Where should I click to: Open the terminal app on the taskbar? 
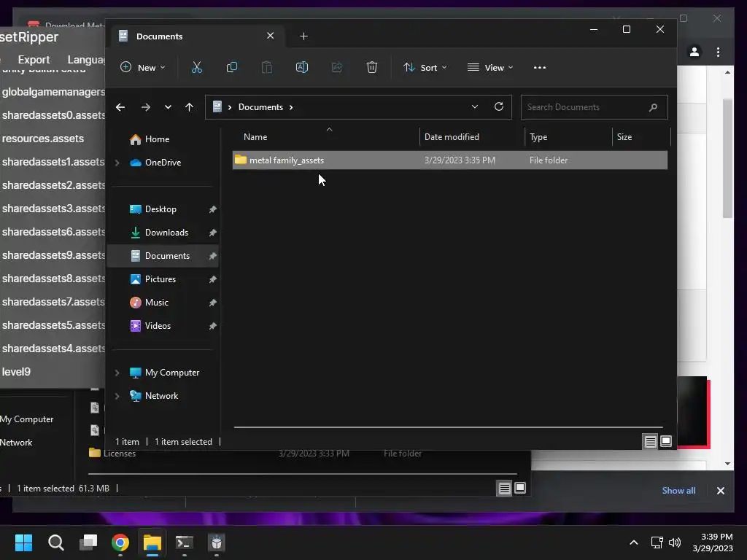pyautogui.click(x=185, y=542)
